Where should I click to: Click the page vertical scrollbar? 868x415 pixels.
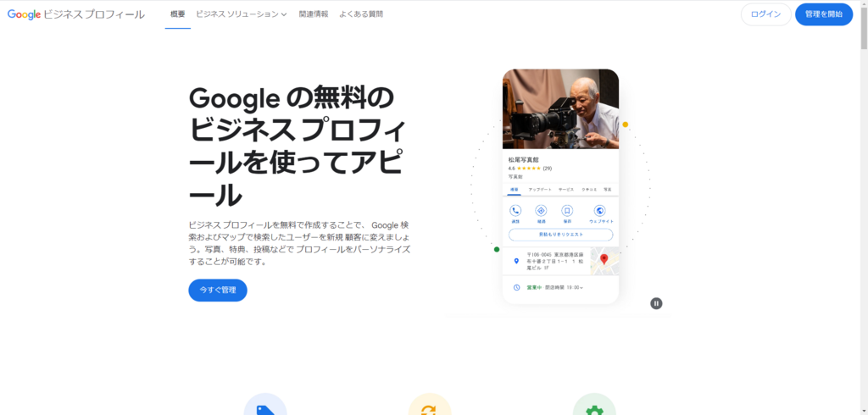[x=864, y=207]
